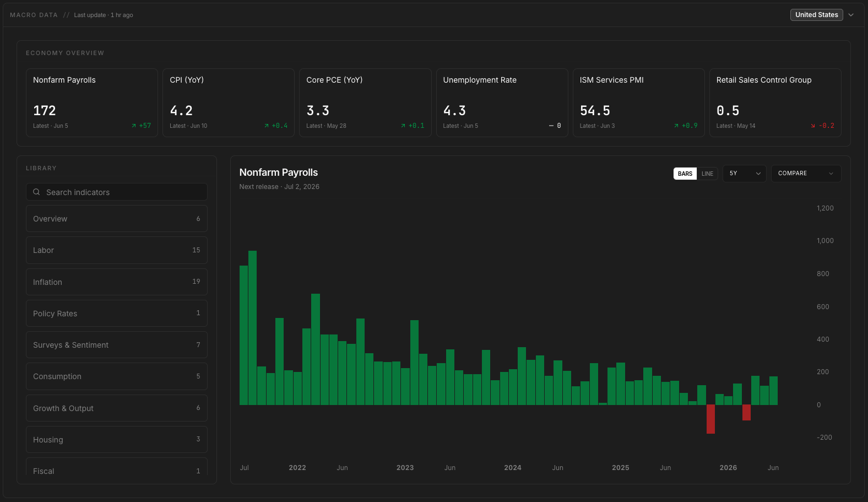Click the 2024 x-axis label
This screenshot has height=502, width=868.
[x=513, y=468]
